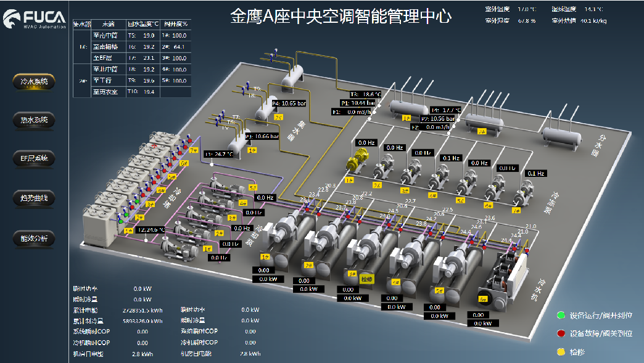Open the 能效分析 energy analysis

[x=34, y=238]
